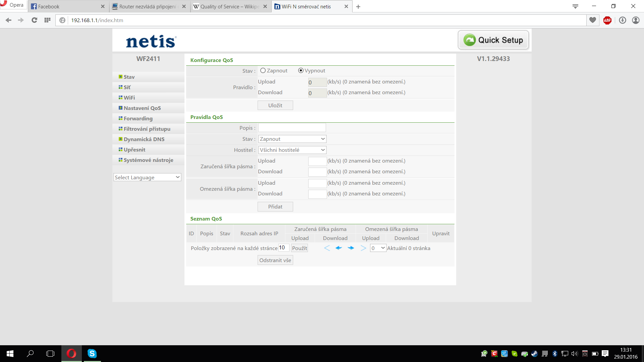Open Opera Speed Dial grid icon

(x=47, y=20)
